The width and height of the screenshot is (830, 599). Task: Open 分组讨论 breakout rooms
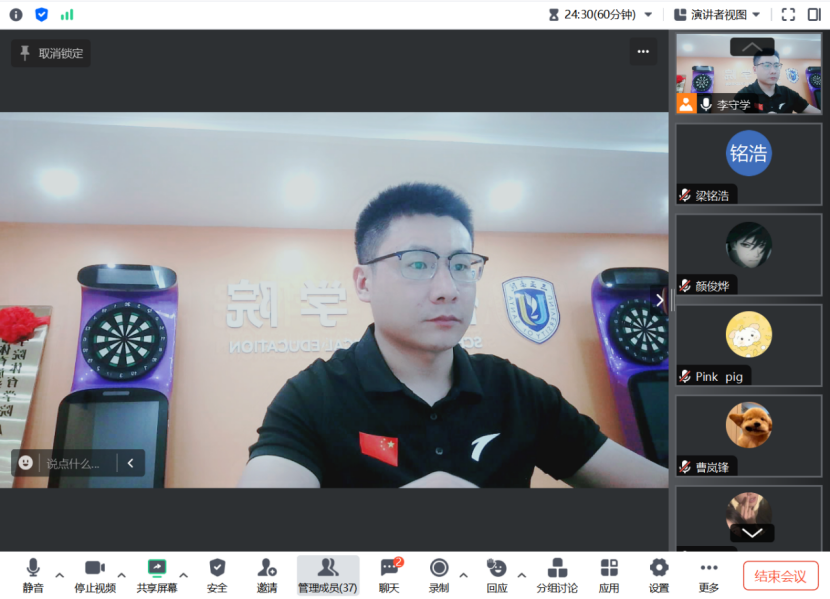[557, 569]
